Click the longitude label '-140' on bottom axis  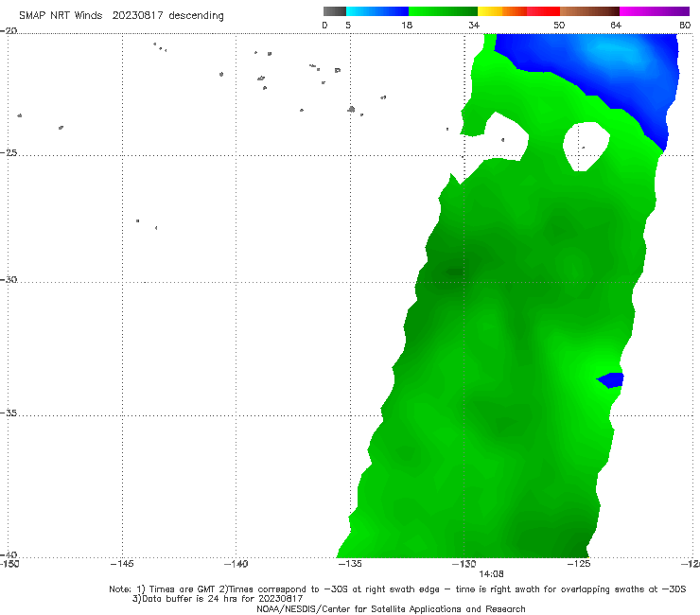pos(236,564)
